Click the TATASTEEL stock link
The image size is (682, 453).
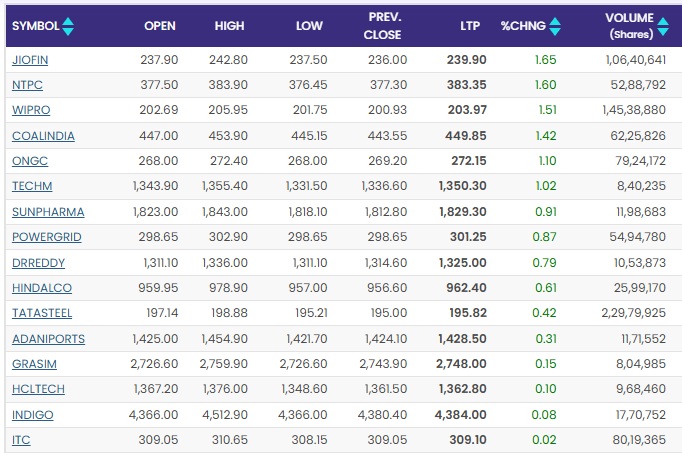pos(43,313)
